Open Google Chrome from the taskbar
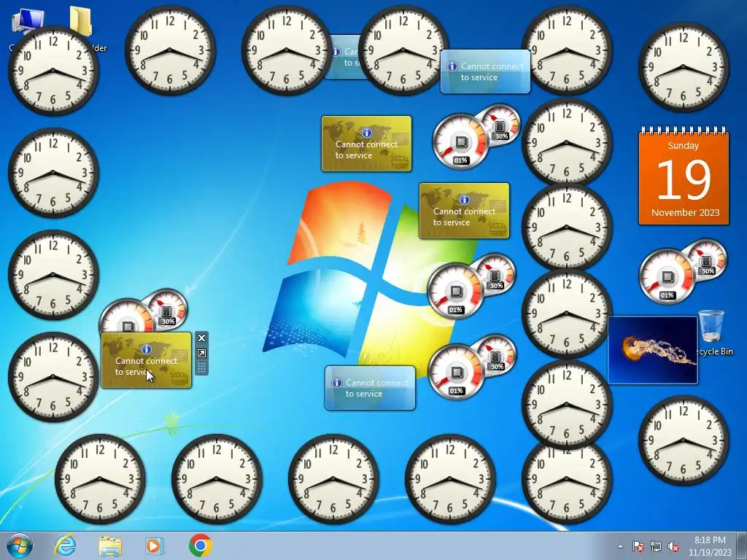This screenshot has height=560, width=747. [x=200, y=545]
